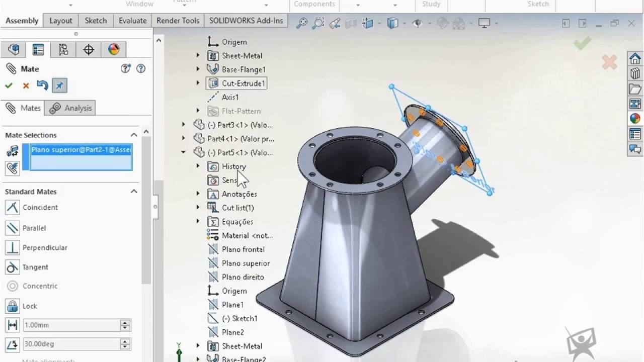Choose the Parallel mate icon
The width and height of the screenshot is (644, 362).
tap(13, 228)
